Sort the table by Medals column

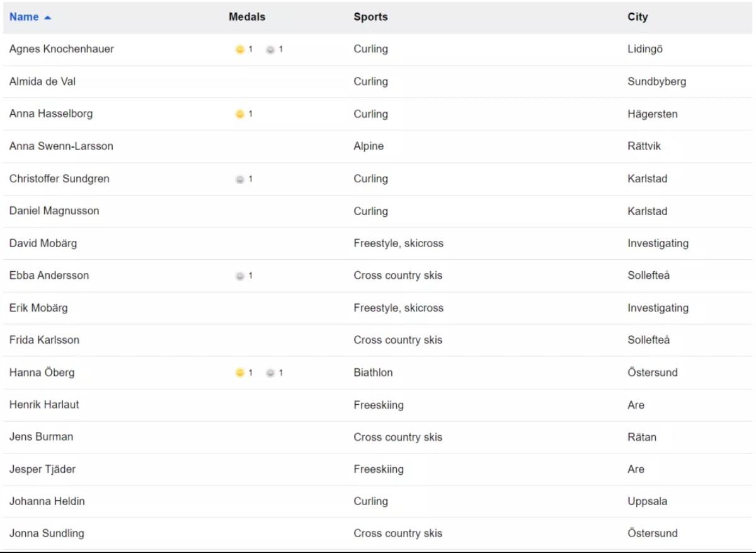pyautogui.click(x=246, y=17)
